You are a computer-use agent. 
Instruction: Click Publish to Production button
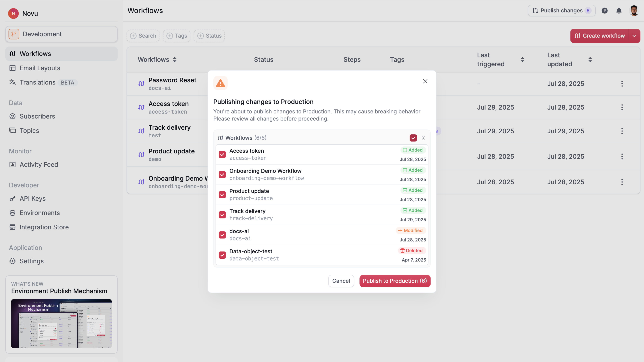coord(394,281)
